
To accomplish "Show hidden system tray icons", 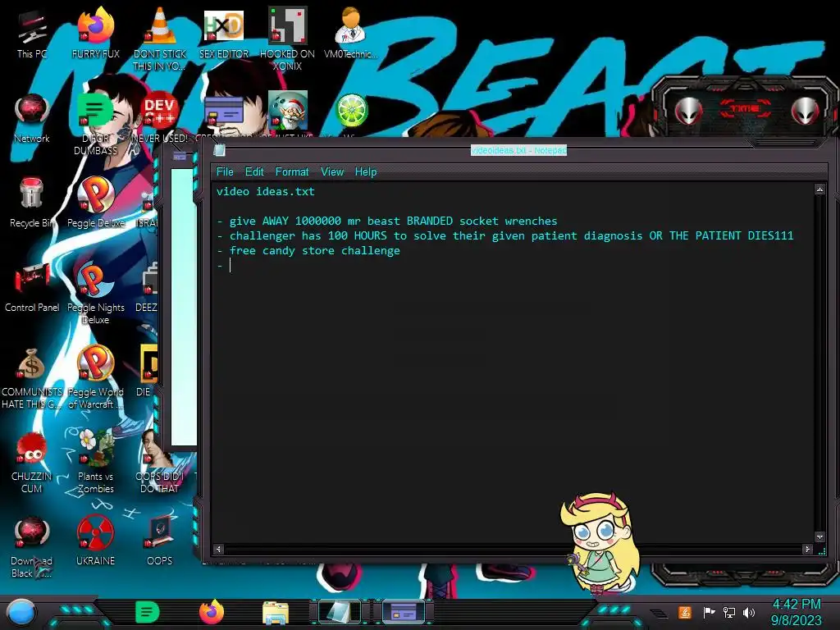I will pyautogui.click(x=660, y=613).
